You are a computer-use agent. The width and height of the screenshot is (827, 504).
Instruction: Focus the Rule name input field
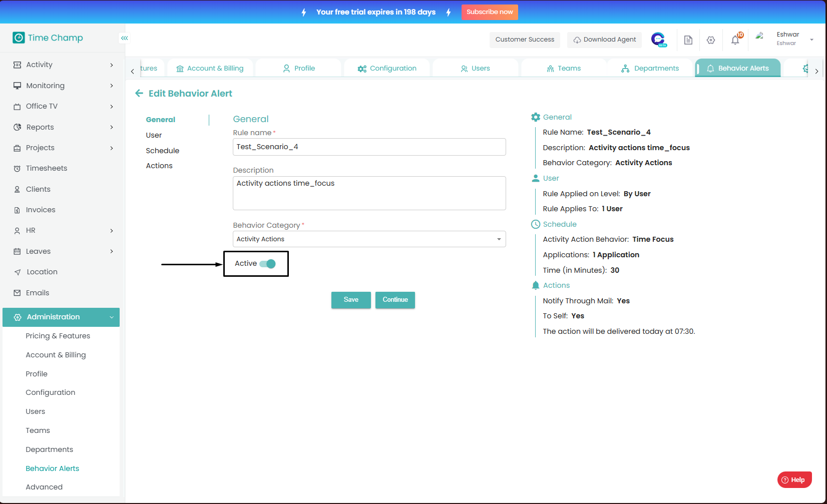[x=369, y=147]
